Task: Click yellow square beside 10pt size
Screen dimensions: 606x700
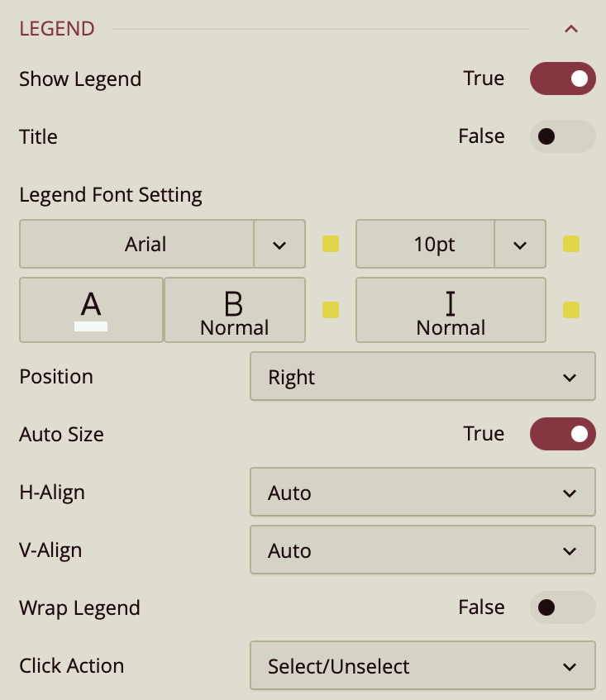Action: coord(570,244)
